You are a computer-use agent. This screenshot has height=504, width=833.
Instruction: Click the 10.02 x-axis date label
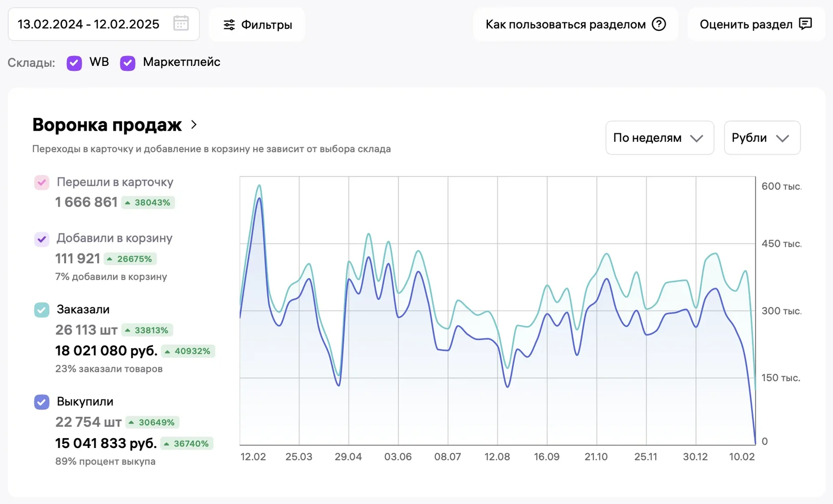[742, 457]
